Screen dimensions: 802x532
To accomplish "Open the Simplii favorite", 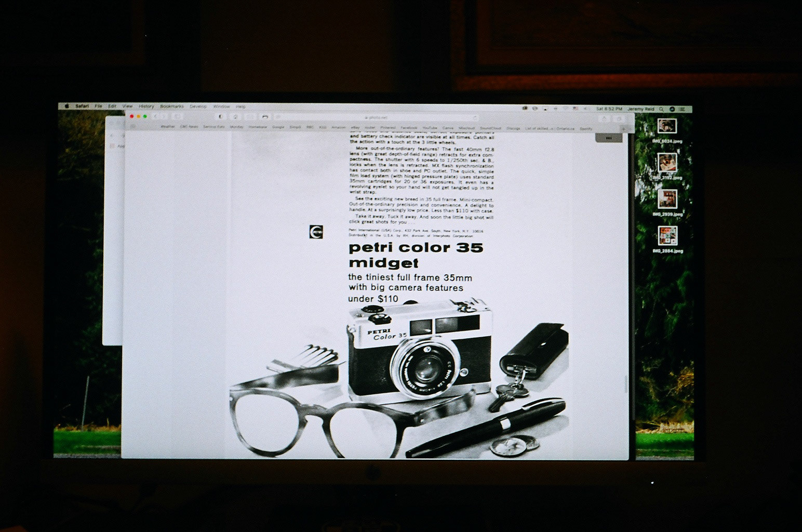I will click(x=296, y=127).
